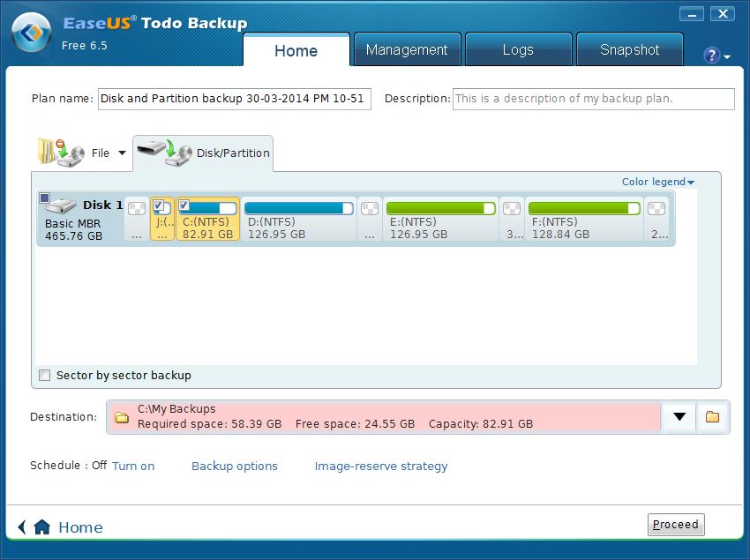Screen dimensions: 750x560
Task: Browse for destination with the folder button
Action: click(x=713, y=416)
